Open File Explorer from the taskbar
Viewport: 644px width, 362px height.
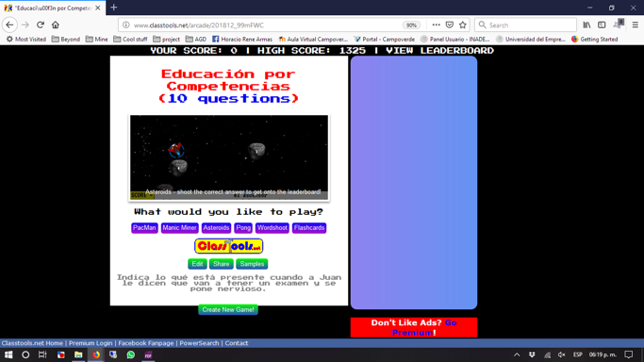tap(78, 354)
